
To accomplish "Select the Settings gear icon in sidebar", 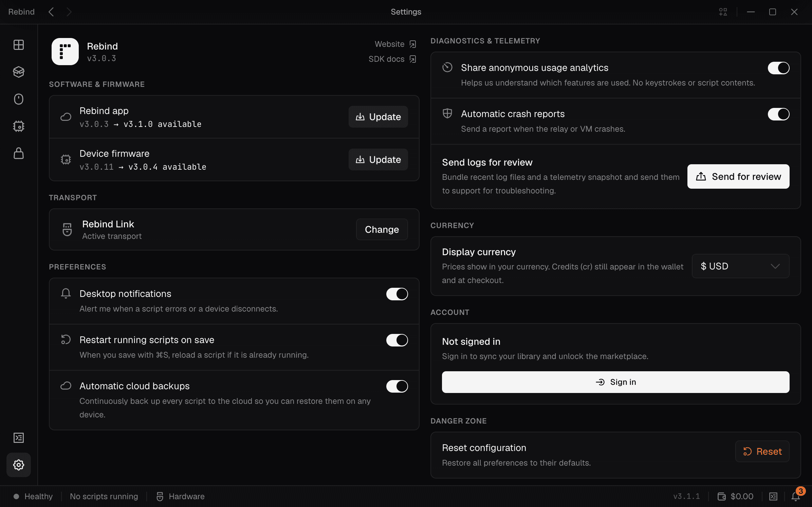I will coord(19,465).
